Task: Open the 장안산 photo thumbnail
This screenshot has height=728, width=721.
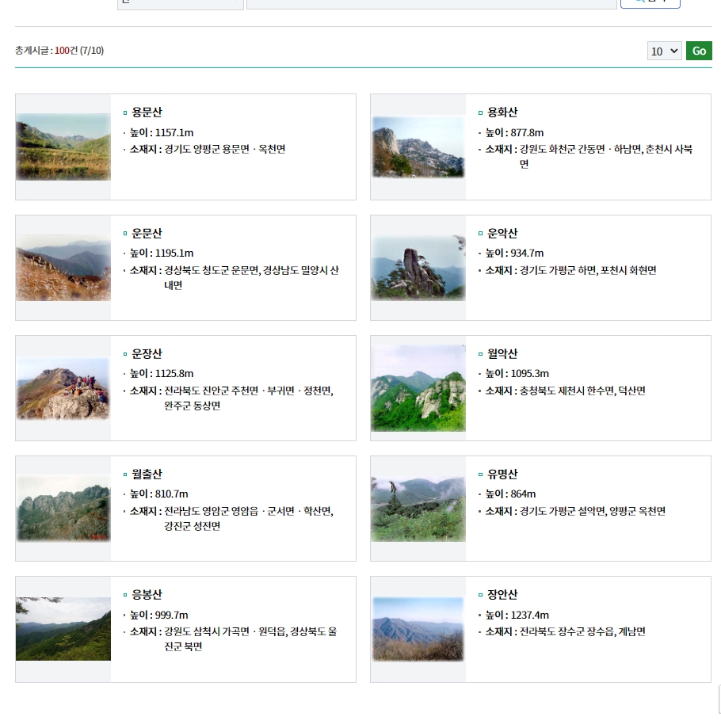Action: (418, 629)
